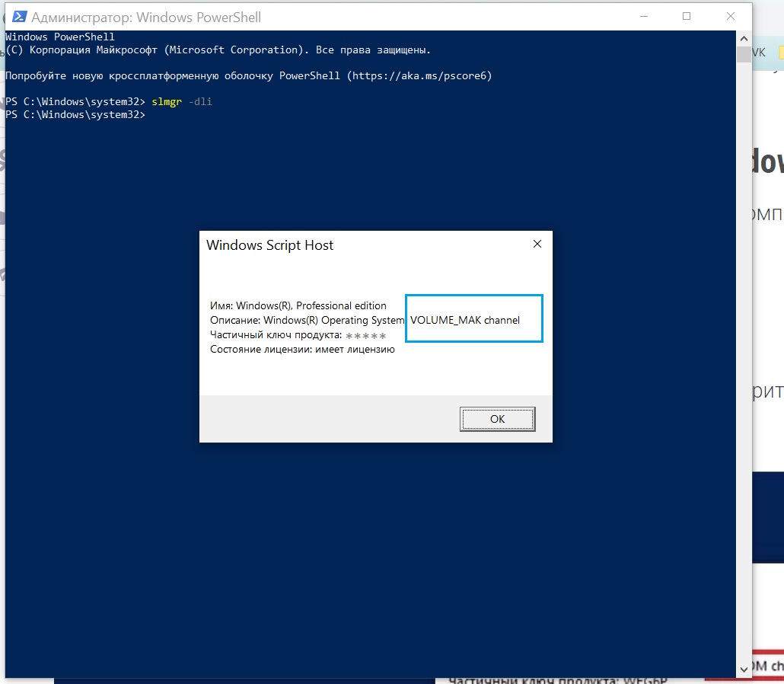Screen dimensions: 784x684
Task: Minimize the PowerShell window
Action: coord(644,17)
